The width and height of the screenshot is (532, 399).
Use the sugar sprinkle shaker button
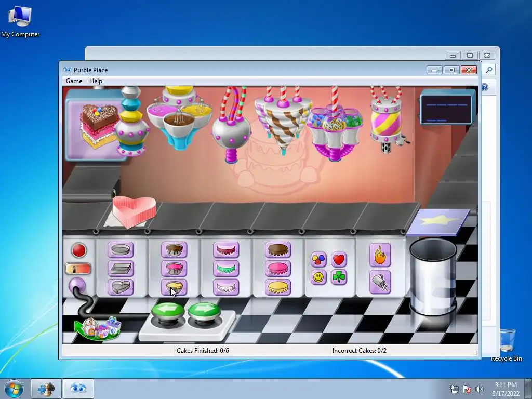point(380,282)
